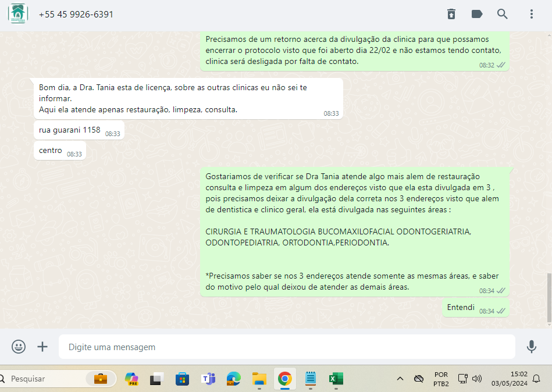Open Microsoft Teams from the taskbar
Viewport: 552px width, 392px height.
[208, 379]
